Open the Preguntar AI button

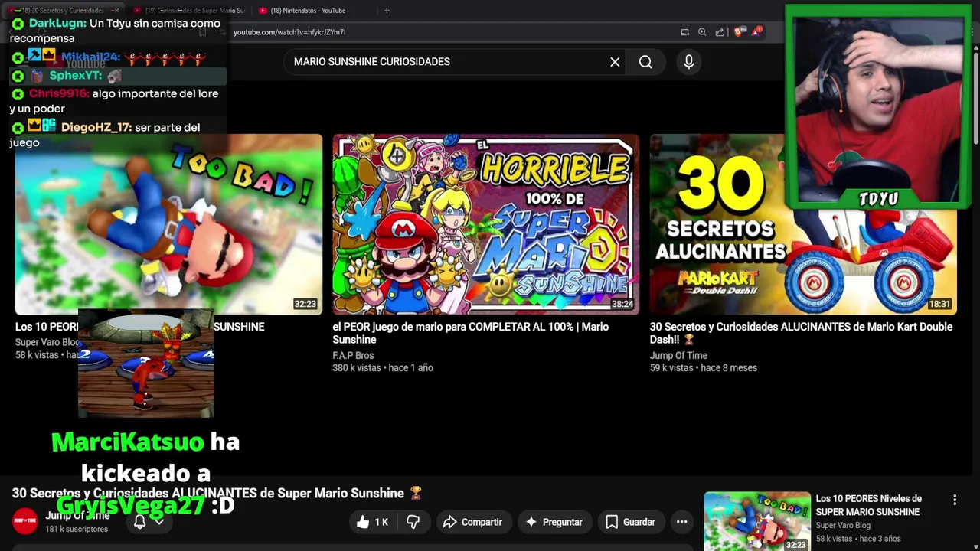pyautogui.click(x=554, y=522)
